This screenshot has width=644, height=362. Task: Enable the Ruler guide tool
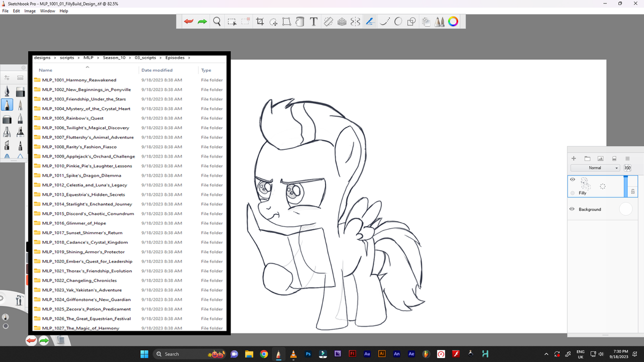328,22
